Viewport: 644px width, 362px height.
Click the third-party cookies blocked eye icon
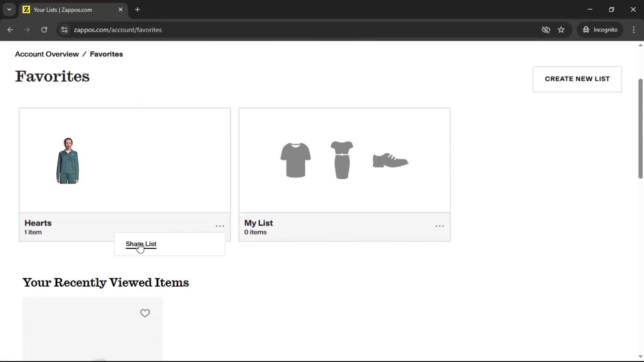coord(546,30)
